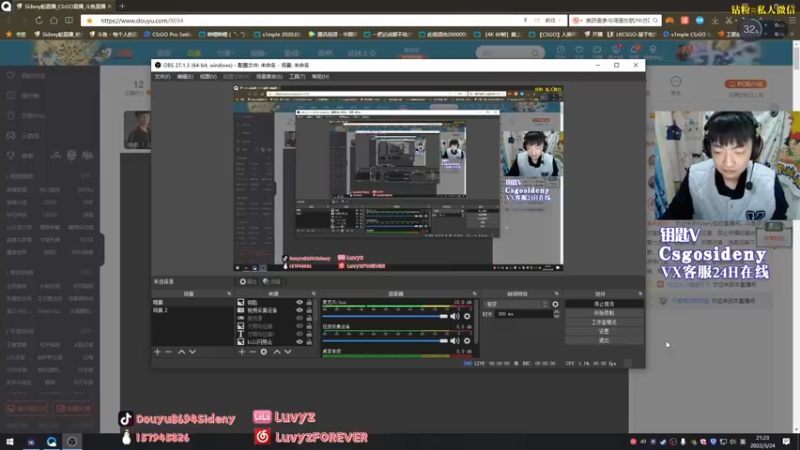
Task: Toggle eye icon of the text source row
Action: coord(299,334)
